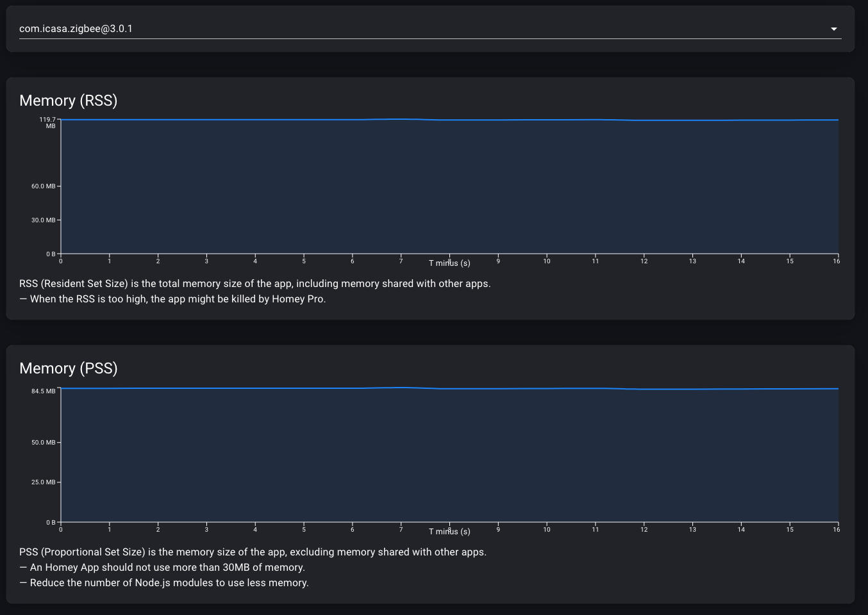
Task: Click the Memory (RSS) heading
Action: 69,101
